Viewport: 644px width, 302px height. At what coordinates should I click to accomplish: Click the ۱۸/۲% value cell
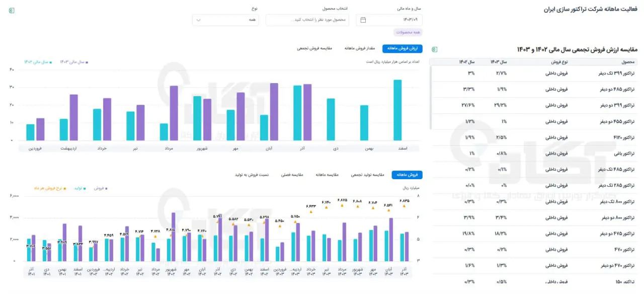point(501,234)
